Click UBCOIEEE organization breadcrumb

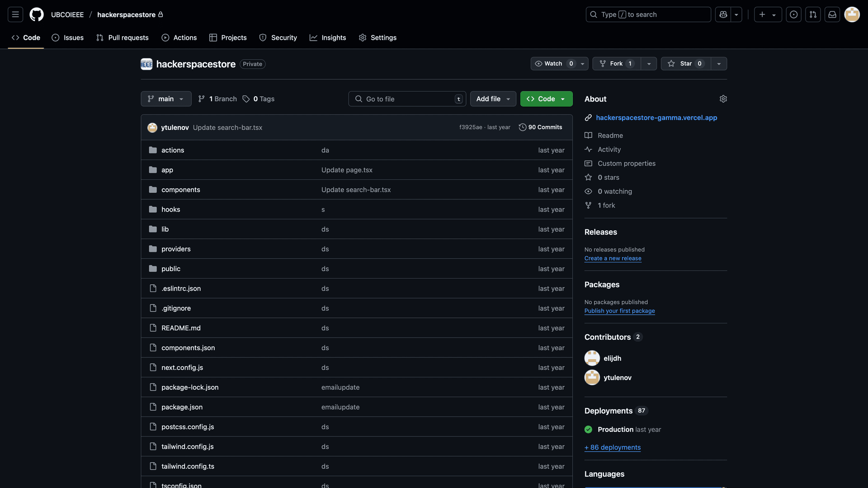point(67,14)
